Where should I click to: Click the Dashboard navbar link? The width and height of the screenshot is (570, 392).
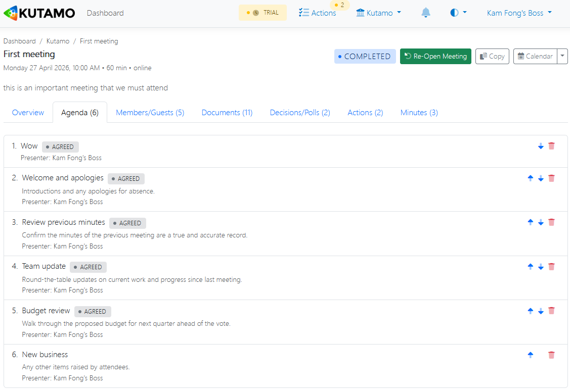(x=105, y=13)
